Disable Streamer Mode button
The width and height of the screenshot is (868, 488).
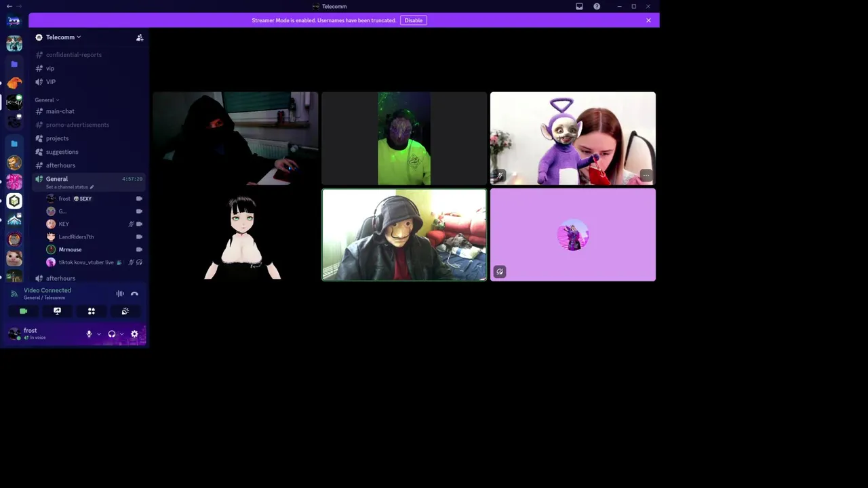(x=414, y=20)
